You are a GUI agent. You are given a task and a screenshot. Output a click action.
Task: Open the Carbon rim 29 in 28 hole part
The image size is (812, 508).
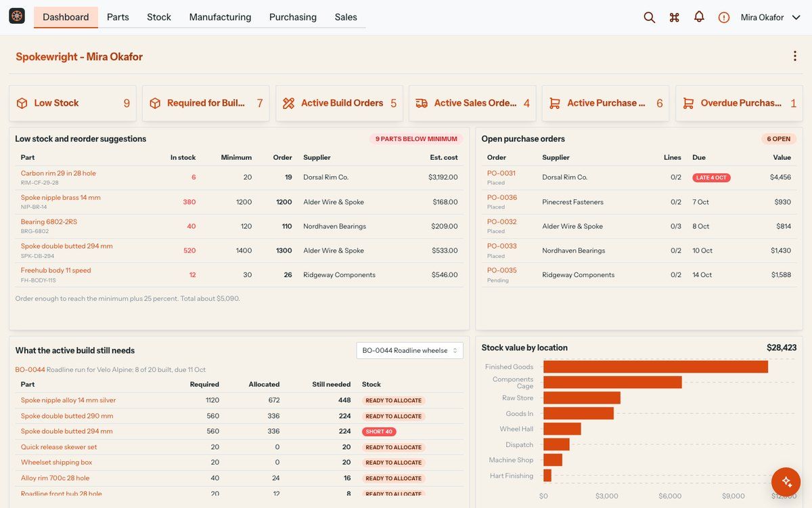tap(58, 173)
